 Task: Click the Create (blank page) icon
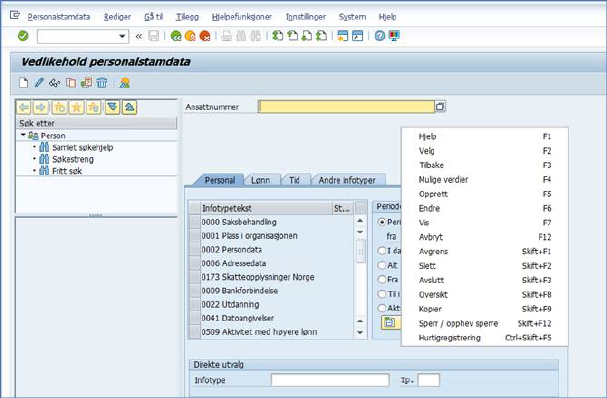pos(24,82)
